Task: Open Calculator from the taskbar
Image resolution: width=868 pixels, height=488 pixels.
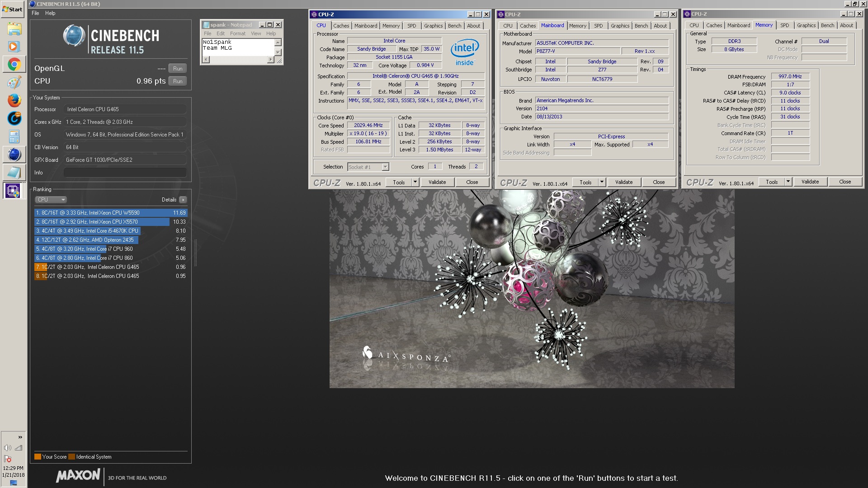Action: pos(14,136)
